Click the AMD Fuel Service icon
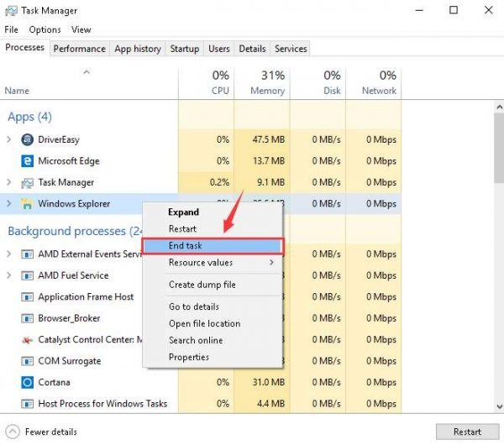Viewport: 504px width, 445px height. [28, 275]
